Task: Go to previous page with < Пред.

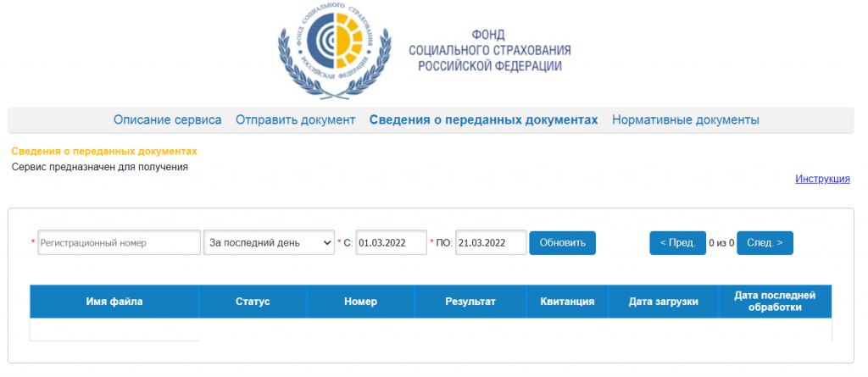Action: [x=677, y=243]
